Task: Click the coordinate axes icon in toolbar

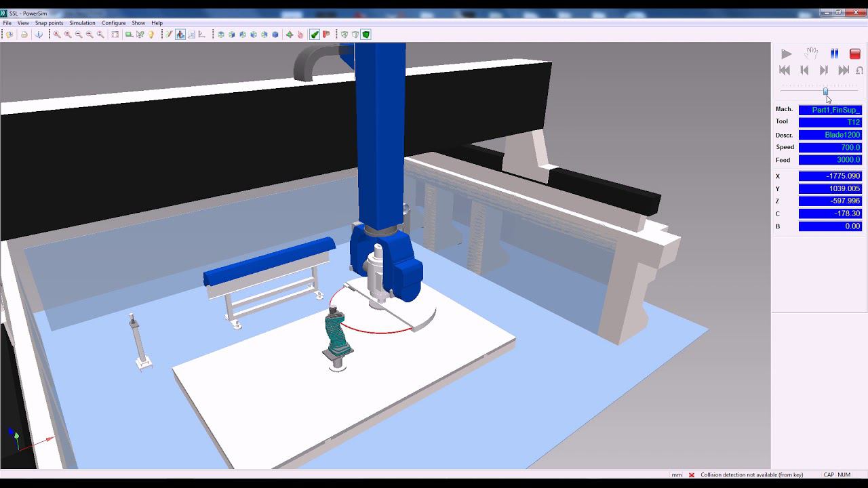Action: [201, 35]
